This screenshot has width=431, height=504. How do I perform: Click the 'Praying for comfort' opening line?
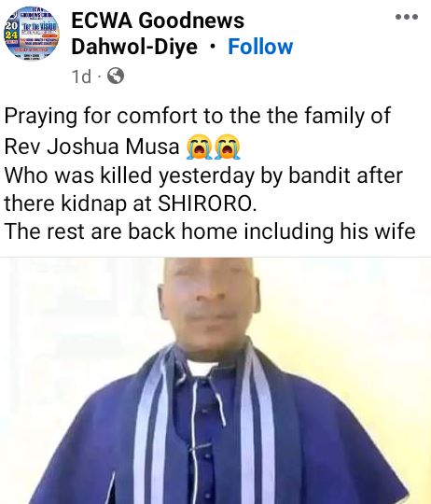[x=197, y=116]
